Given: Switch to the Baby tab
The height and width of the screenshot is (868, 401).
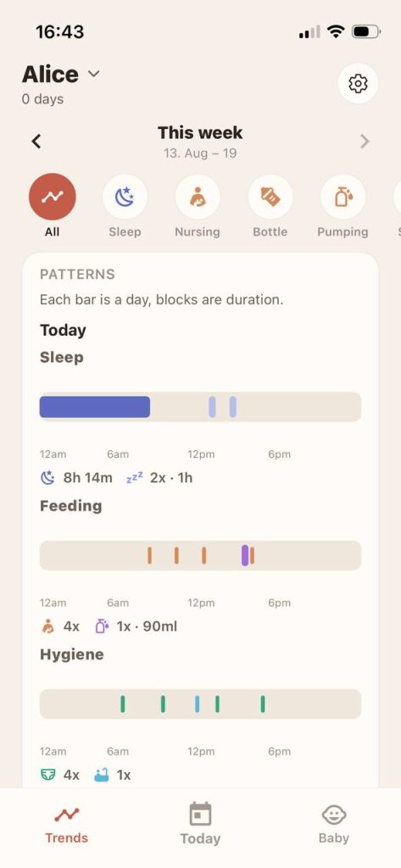Looking at the screenshot, I should [x=333, y=824].
